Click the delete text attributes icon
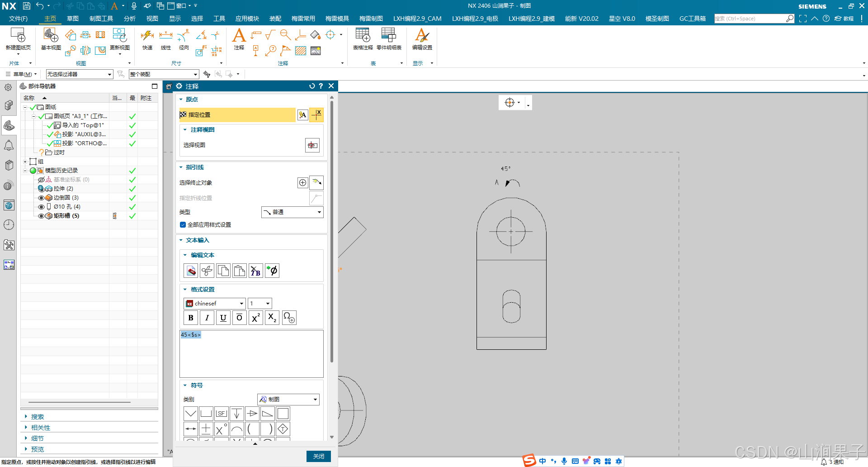868x467 pixels. [x=256, y=271]
